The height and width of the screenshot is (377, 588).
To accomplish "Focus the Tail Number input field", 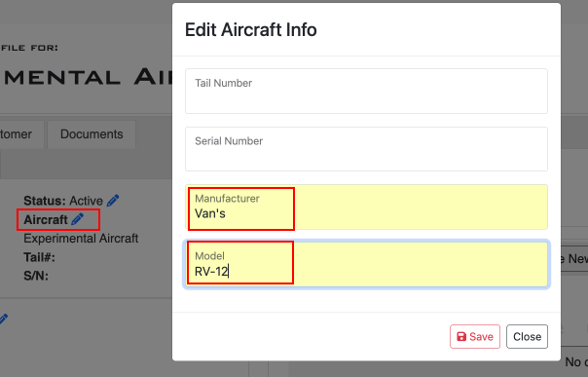I will 366,92.
